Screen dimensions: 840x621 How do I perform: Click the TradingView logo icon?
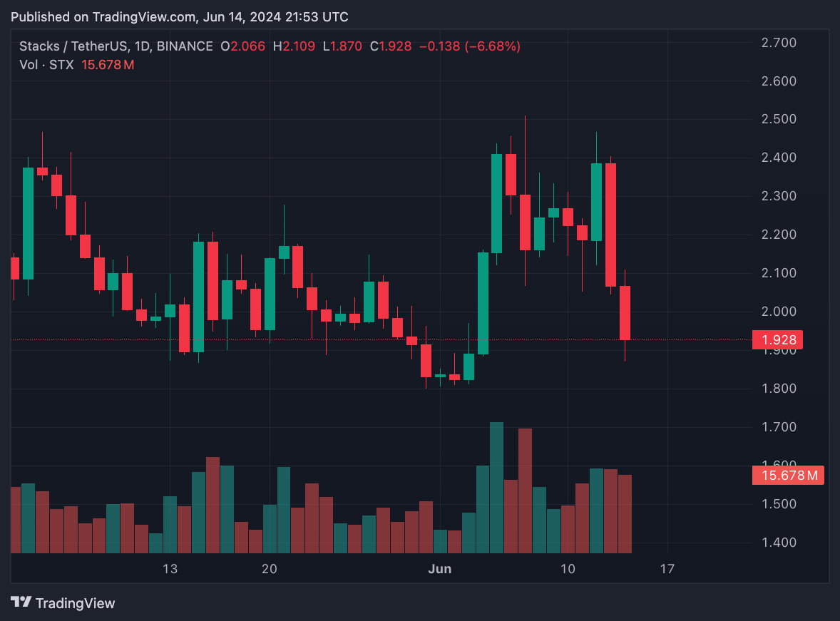point(21,602)
